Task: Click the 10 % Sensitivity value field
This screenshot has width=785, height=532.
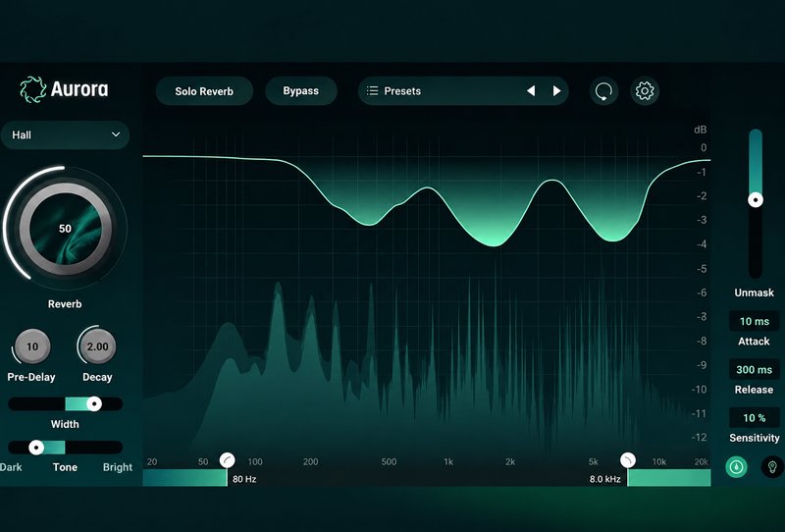Action: click(x=755, y=417)
